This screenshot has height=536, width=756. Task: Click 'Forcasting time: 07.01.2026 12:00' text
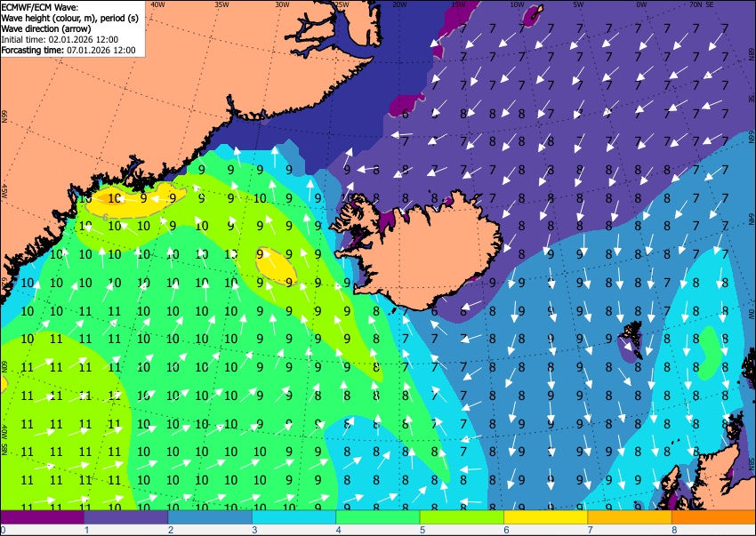click(x=68, y=50)
